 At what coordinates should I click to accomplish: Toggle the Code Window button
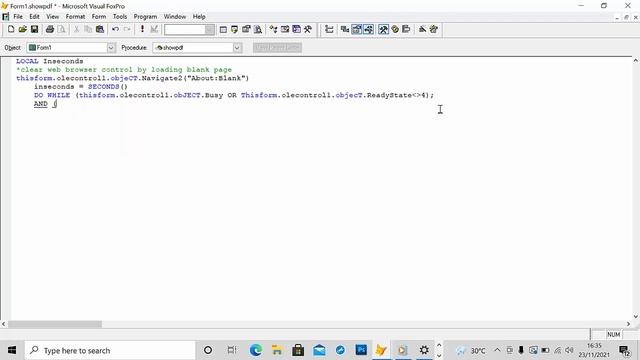(x=368, y=29)
